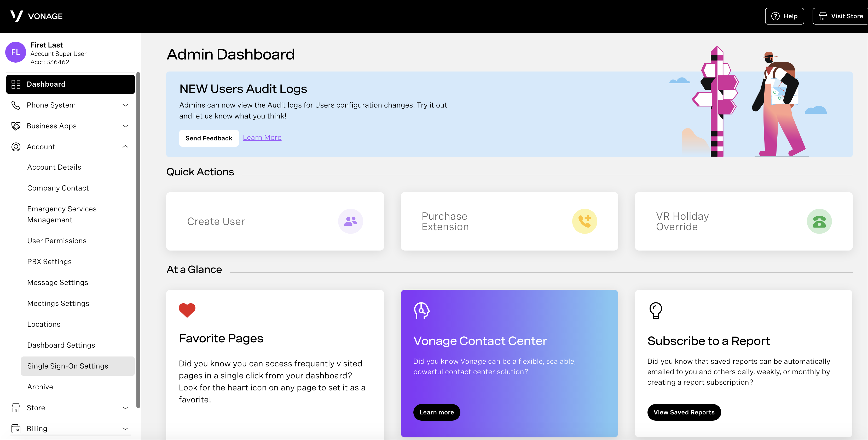The height and width of the screenshot is (440, 868).
Task: Click the Billing icon in sidebar
Action: click(x=15, y=428)
